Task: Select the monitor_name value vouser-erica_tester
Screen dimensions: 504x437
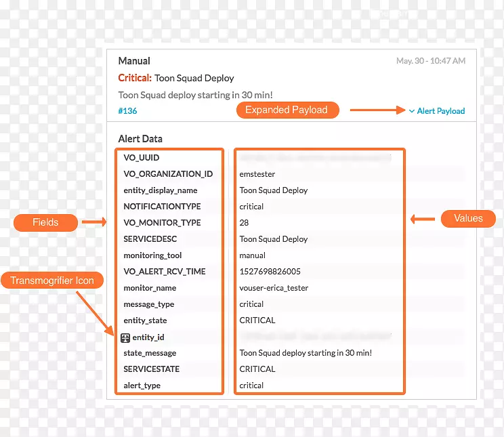Action: 274,288
